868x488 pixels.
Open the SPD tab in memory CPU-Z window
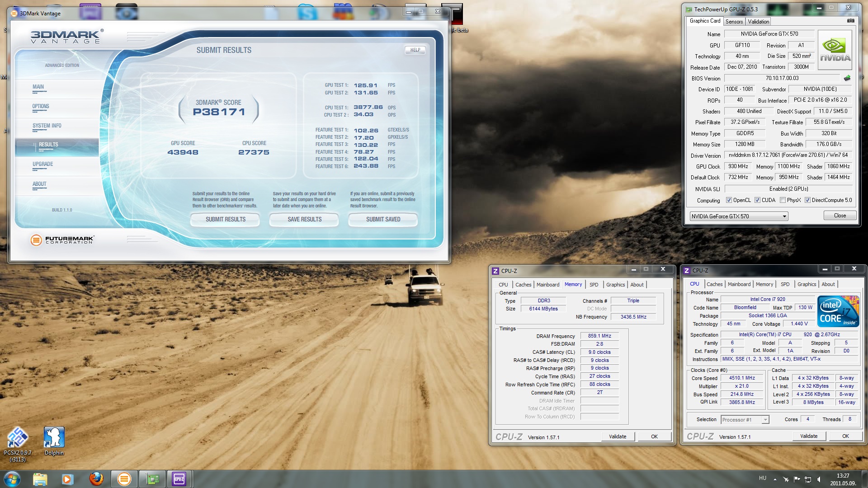tap(594, 285)
